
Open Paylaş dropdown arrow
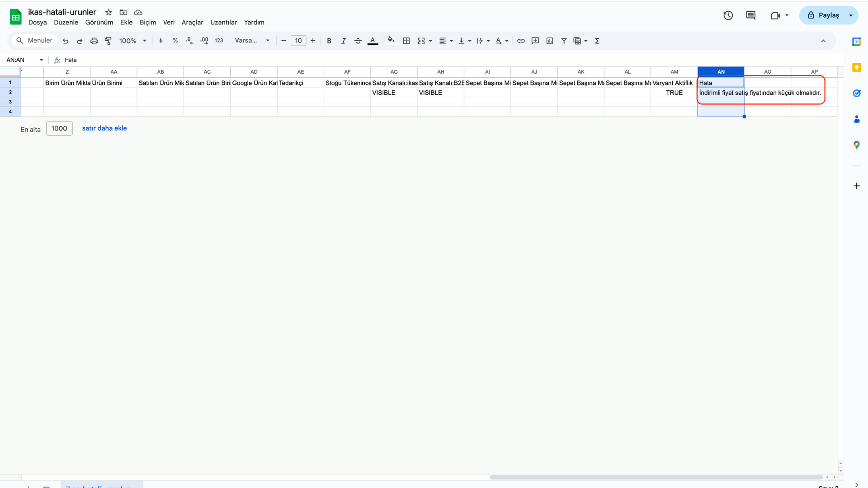[x=851, y=15]
